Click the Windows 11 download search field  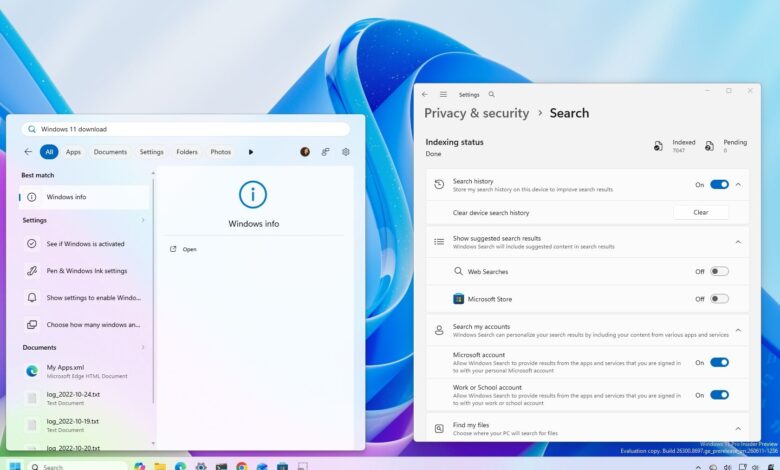pyautogui.click(x=185, y=129)
